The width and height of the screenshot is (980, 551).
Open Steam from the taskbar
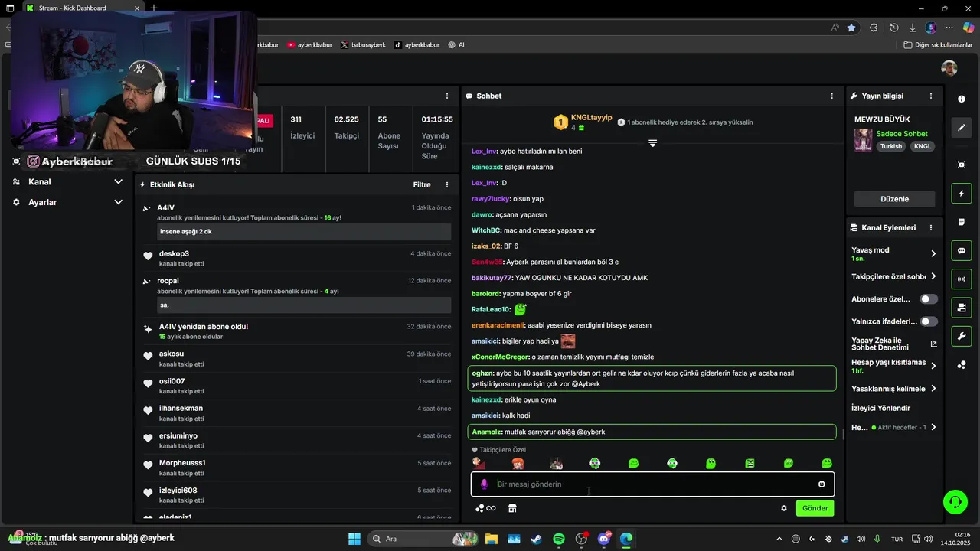tap(536, 539)
